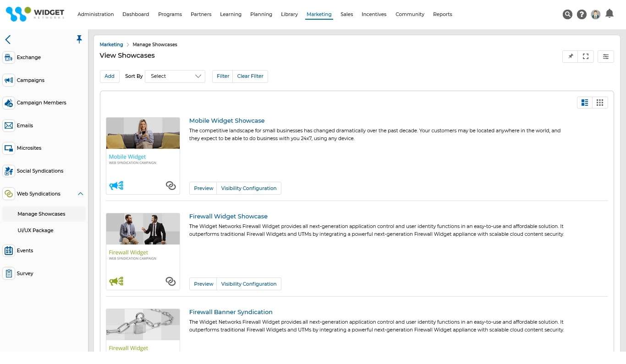Viewport: 626px width, 364px height.
Task: Open the Sort By dropdown
Action: coord(175,76)
